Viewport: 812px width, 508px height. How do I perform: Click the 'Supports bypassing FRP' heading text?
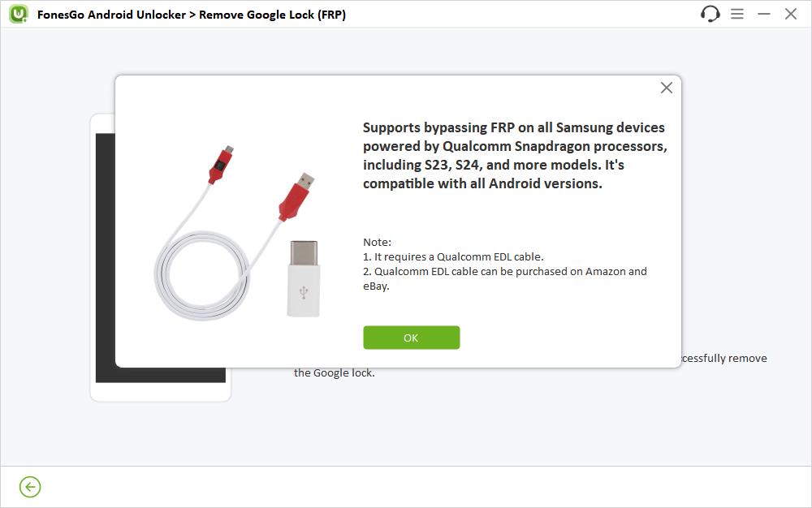coord(515,155)
